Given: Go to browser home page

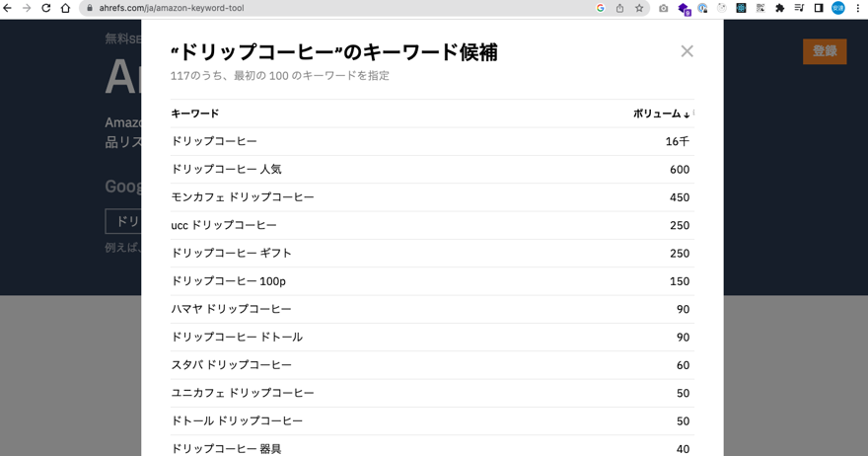Looking at the screenshot, I should click(x=65, y=8).
